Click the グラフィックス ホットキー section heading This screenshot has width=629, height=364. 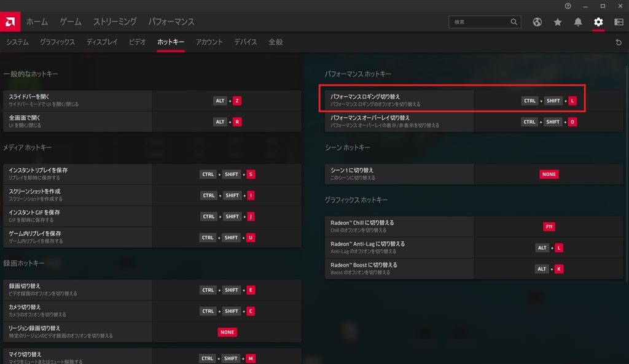(x=356, y=200)
